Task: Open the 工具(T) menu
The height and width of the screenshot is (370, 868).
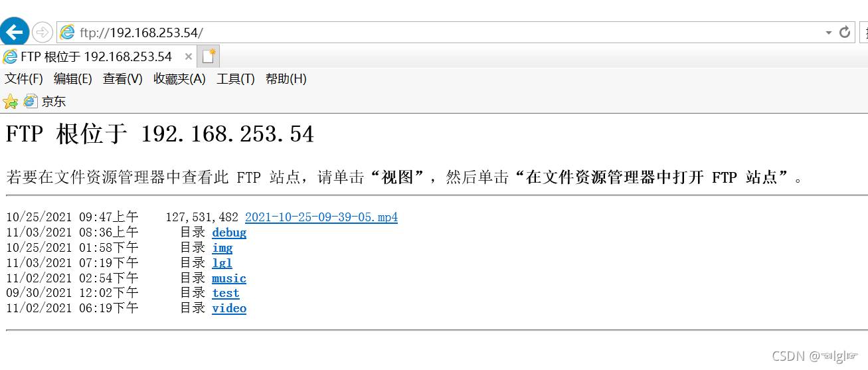Action: point(236,79)
